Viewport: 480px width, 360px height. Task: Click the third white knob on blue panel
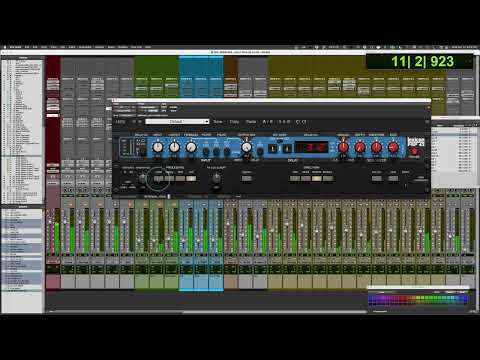(191, 147)
